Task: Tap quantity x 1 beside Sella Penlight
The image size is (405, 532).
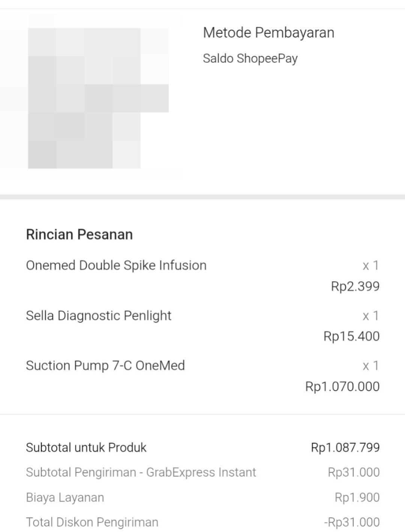Action: [371, 316]
